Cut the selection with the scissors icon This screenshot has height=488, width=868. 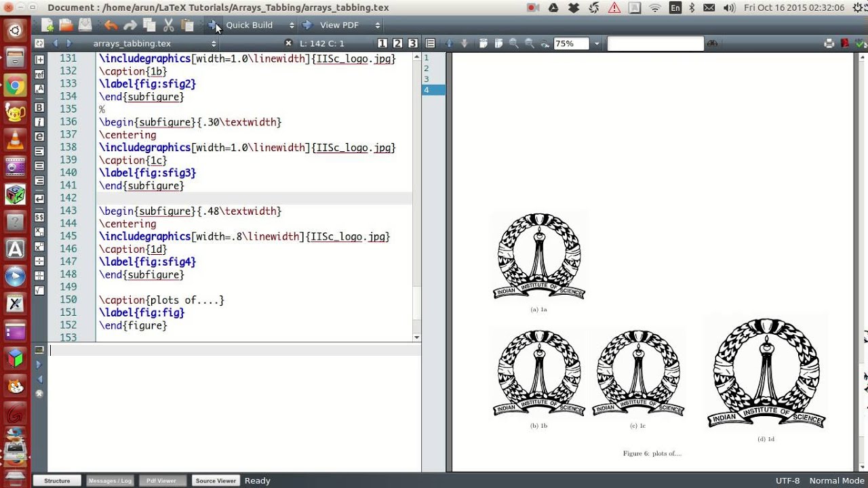tap(169, 25)
